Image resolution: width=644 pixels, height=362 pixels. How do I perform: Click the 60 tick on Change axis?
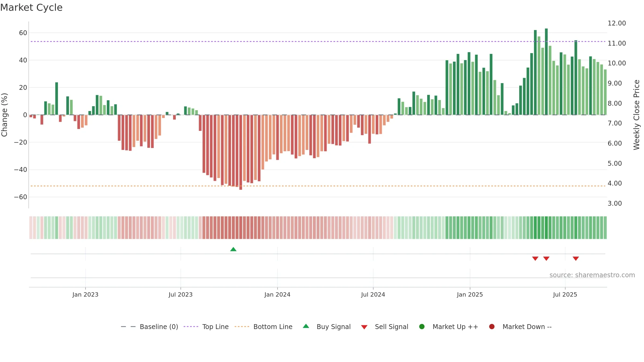(23, 33)
